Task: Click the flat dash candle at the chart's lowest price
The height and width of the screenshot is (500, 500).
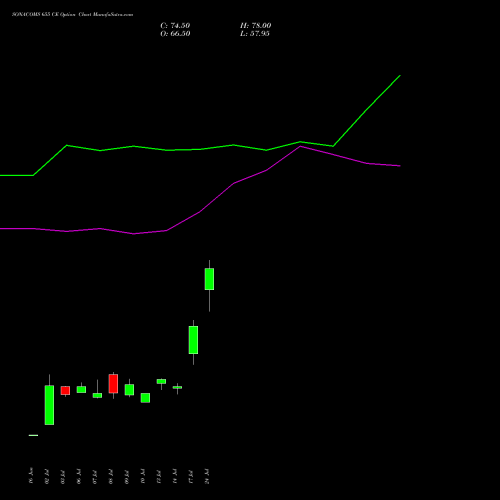Action: click(33, 435)
